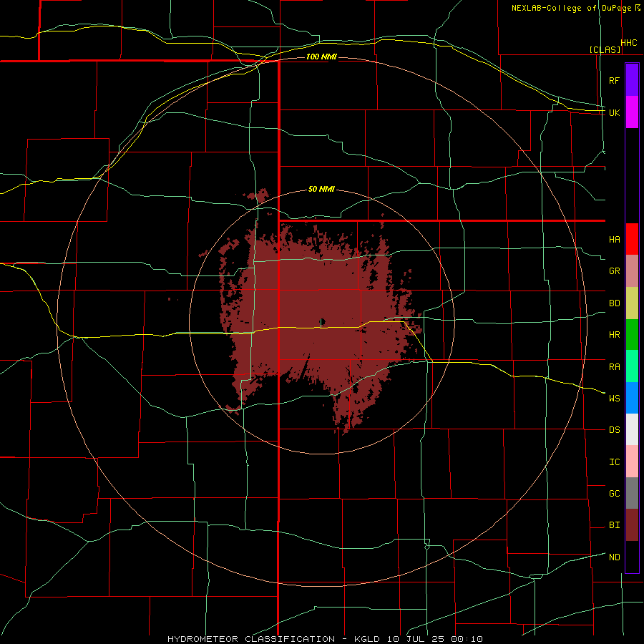
Task: Click the BD legend label
Action: coord(614,303)
